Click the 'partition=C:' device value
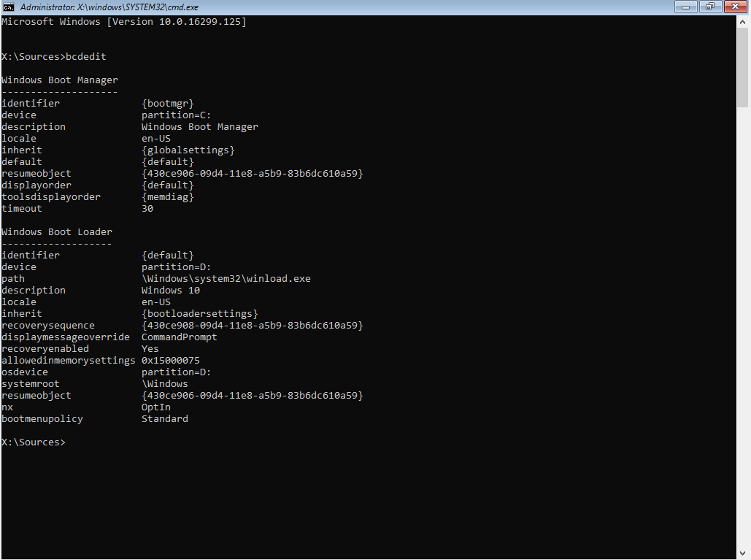 tap(177, 115)
